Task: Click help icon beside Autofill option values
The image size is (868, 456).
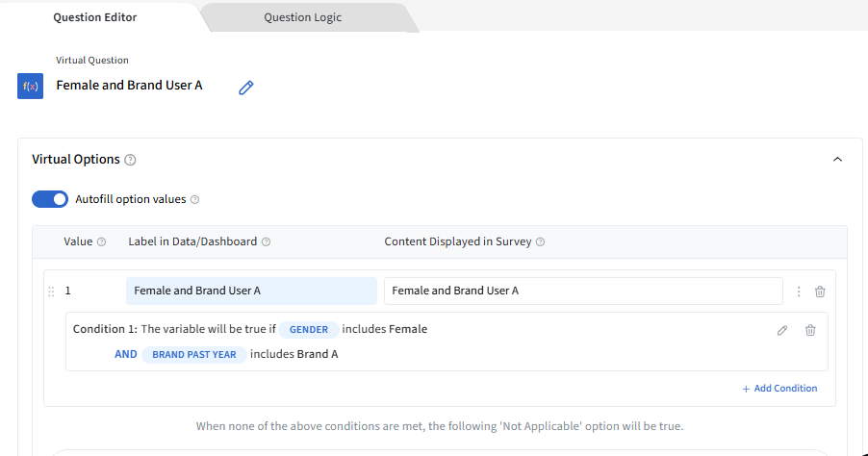Action: point(194,200)
